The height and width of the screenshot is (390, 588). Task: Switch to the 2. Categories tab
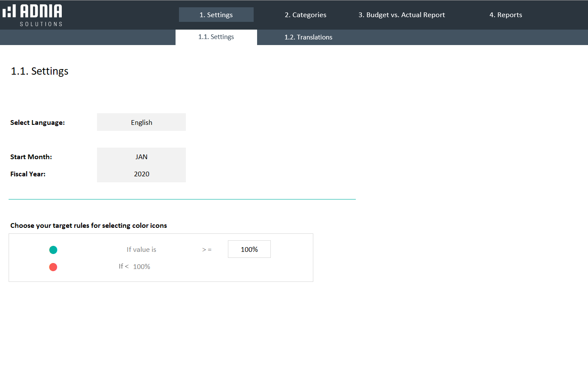tap(305, 15)
